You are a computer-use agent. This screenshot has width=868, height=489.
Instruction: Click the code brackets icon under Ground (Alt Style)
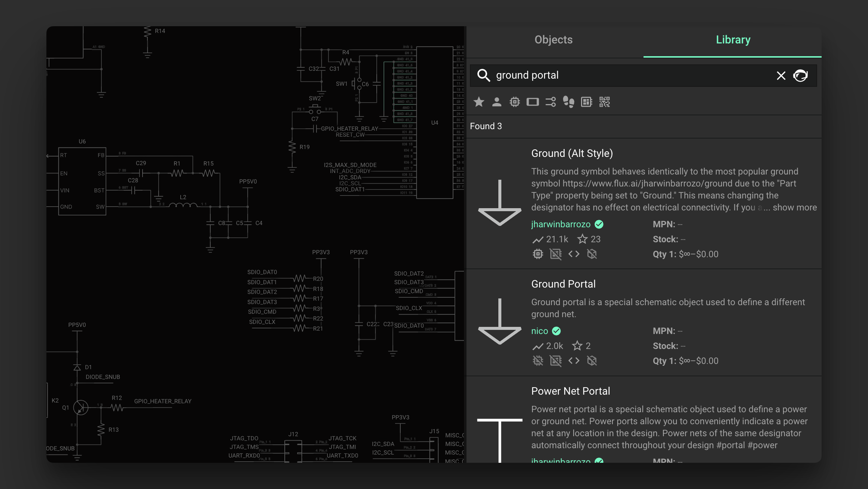click(574, 254)
